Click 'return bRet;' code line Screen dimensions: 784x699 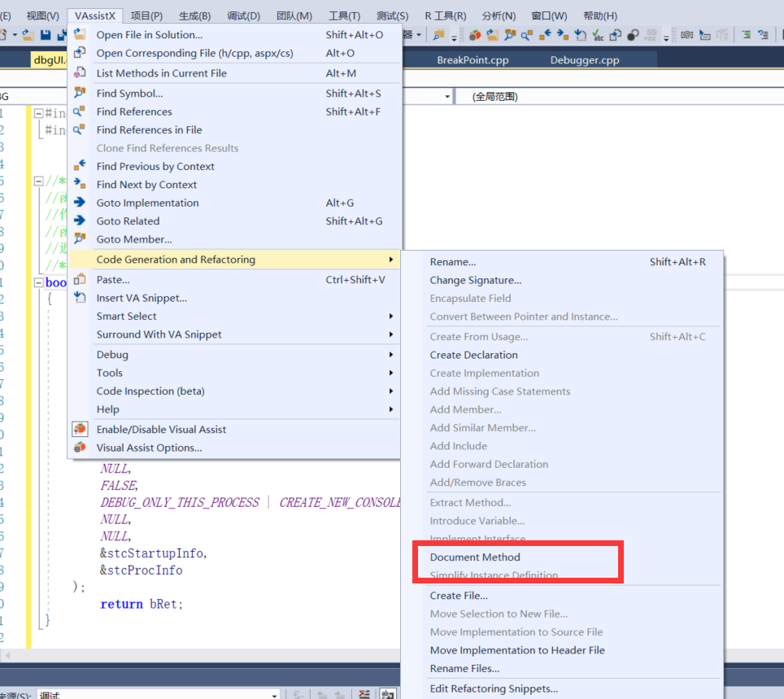[x=142, y=604]
